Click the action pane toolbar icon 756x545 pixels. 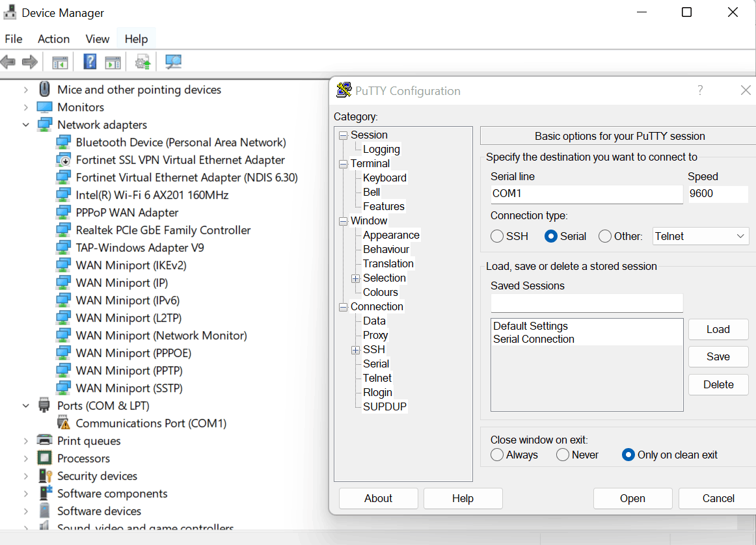113,62
